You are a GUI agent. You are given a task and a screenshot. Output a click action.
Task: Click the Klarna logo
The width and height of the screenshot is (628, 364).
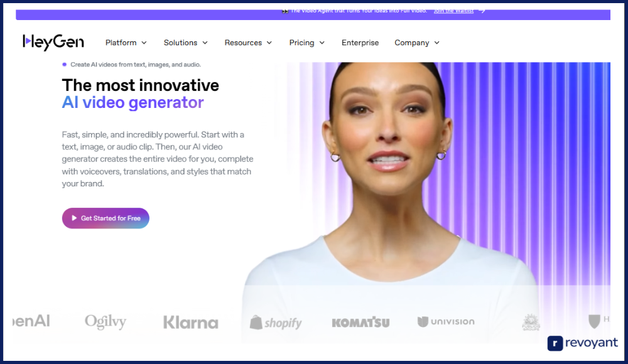point(191,323)
